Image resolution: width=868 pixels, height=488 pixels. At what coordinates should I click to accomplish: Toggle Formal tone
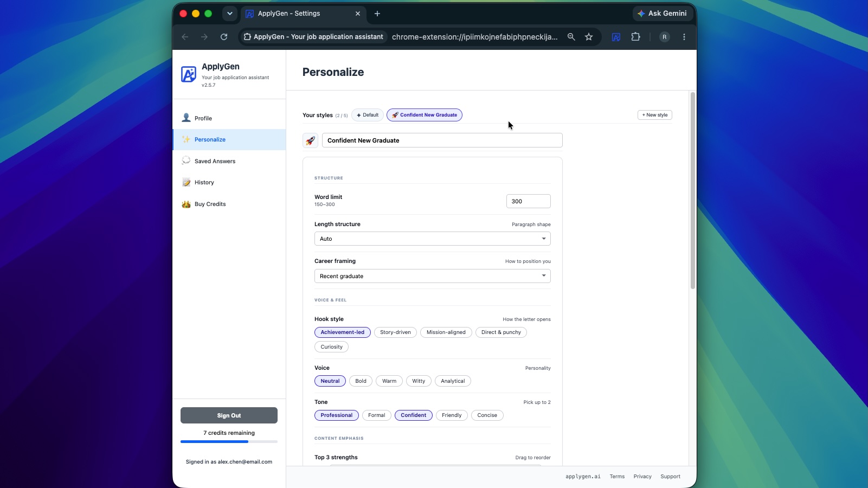pos(377,415)
